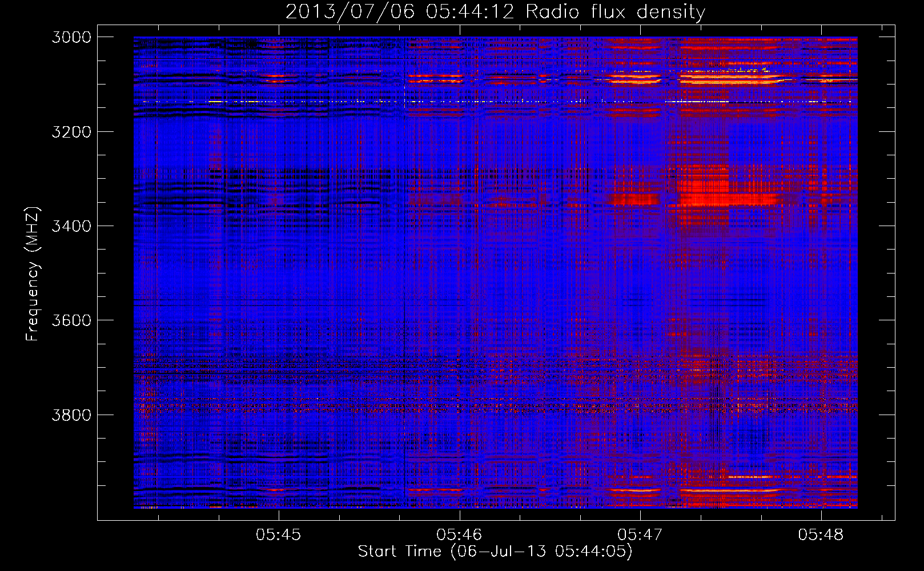Click the 'Frequency (MHZ)' axis title
Image resolution: width=924 pixels, height=571 pixels.
point(33,274)
